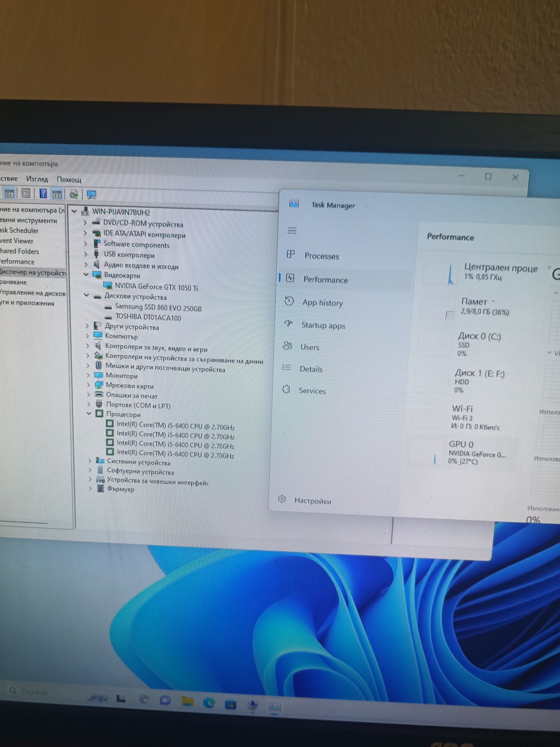Open the properties toolbar icon in Computer Management
The height and width of the screenshot is (747, 560).
pos(26,193)
